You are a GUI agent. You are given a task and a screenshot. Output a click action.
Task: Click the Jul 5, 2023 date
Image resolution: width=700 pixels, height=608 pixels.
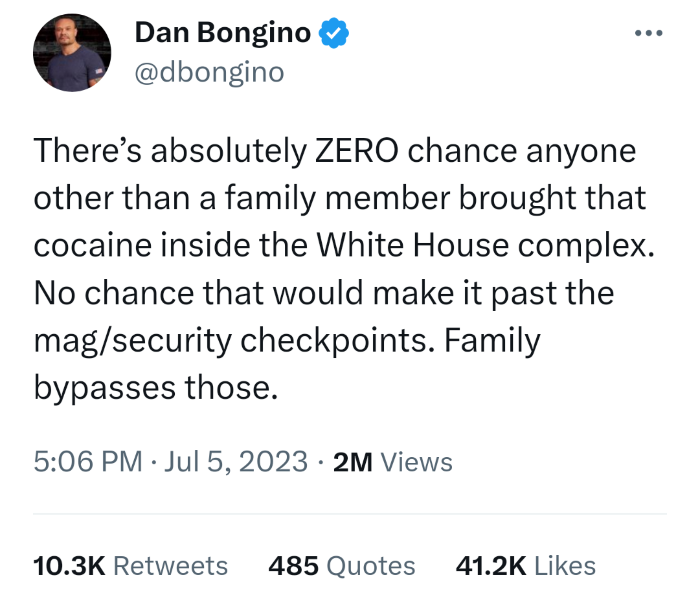(x=236, y=462)
